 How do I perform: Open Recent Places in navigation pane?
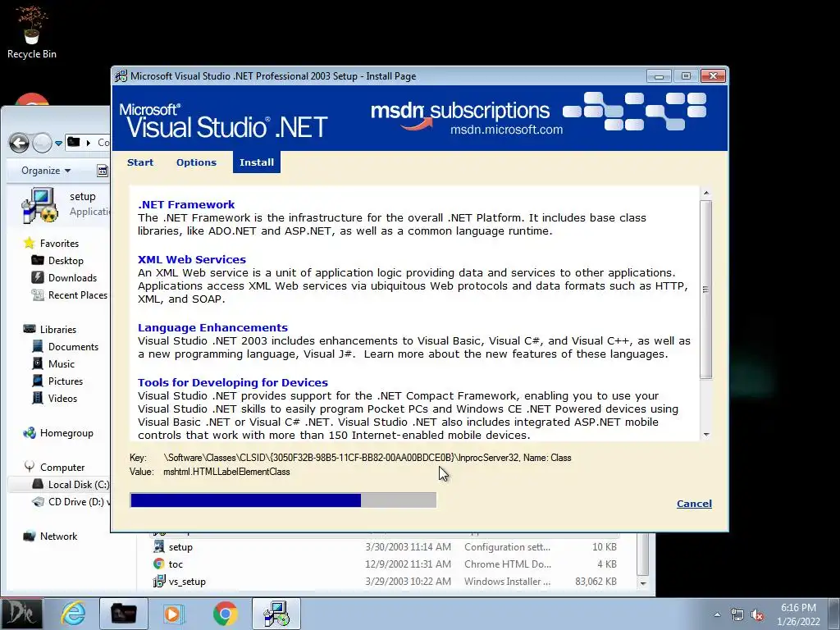point(77,295)
